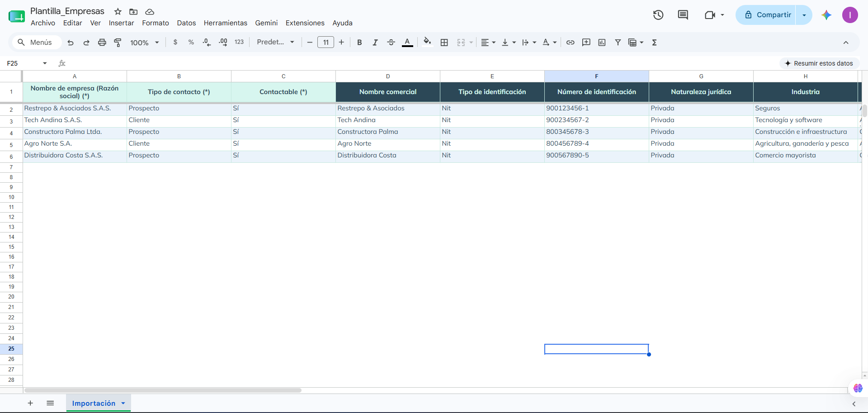Open the 123 number formats menu
868x413 pixels.
click(239, 43)
